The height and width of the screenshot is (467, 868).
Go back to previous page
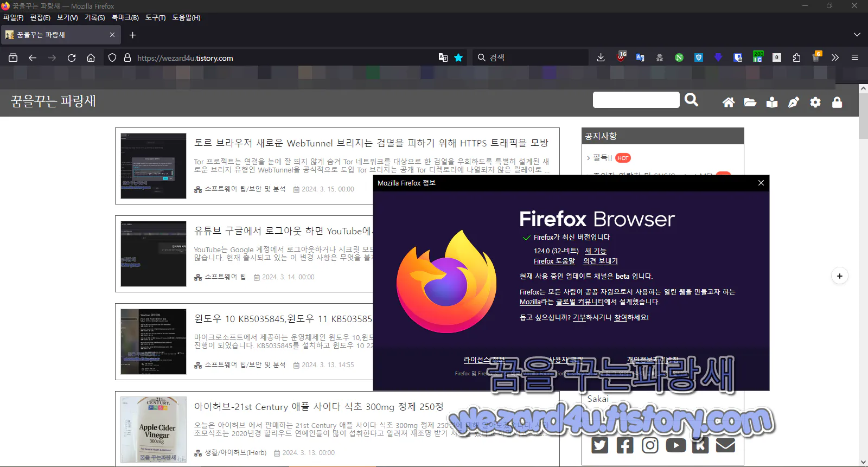click(33, 57)
